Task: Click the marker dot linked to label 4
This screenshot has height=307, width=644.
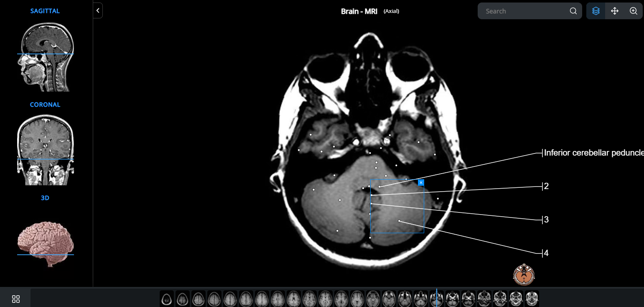Action: (399, 221)
